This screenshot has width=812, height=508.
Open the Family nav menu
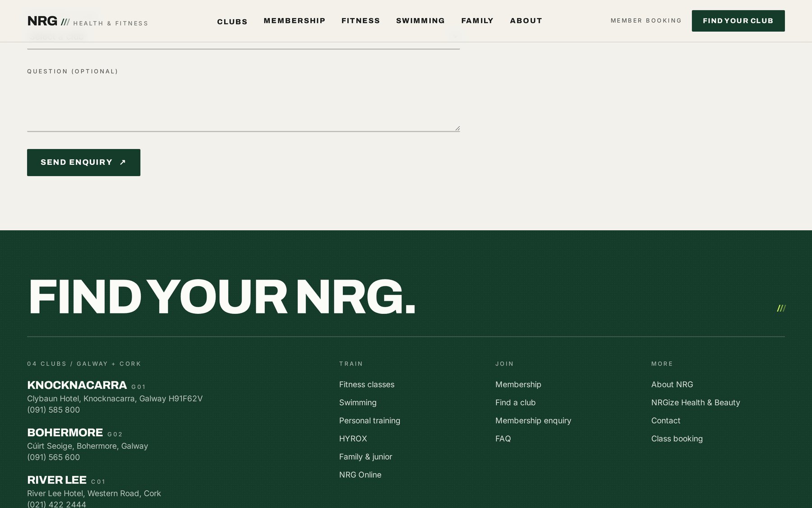click(x=477, y=21)
